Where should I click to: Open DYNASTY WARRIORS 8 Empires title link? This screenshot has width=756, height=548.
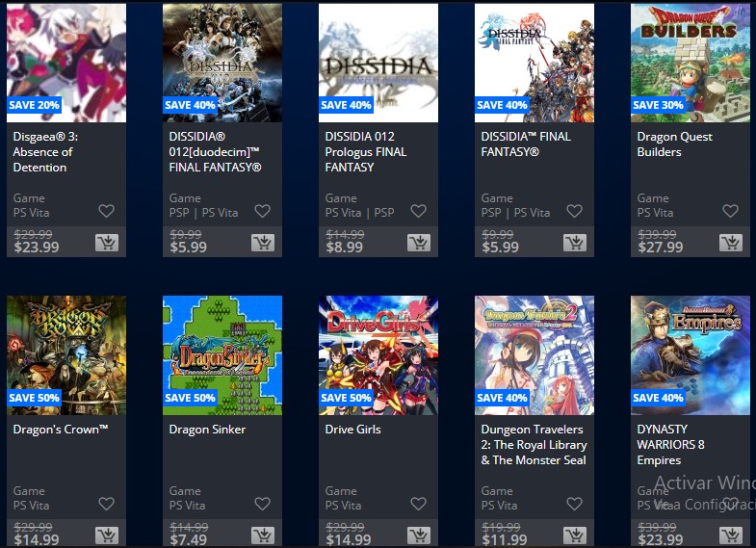pyautogui.click(x=670, y=444)
